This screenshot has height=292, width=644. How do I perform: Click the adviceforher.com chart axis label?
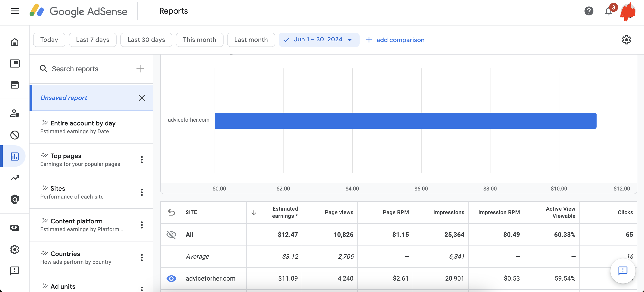(x=188, y=120)
